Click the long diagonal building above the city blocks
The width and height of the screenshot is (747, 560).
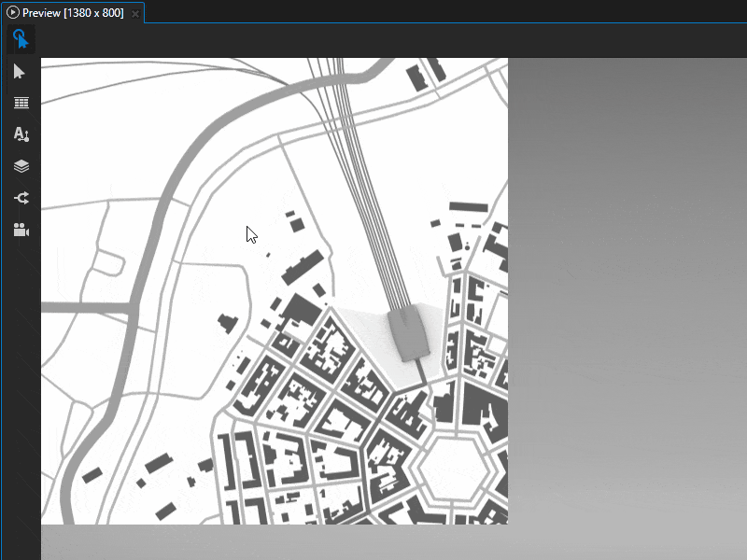[x=306, y=266]
